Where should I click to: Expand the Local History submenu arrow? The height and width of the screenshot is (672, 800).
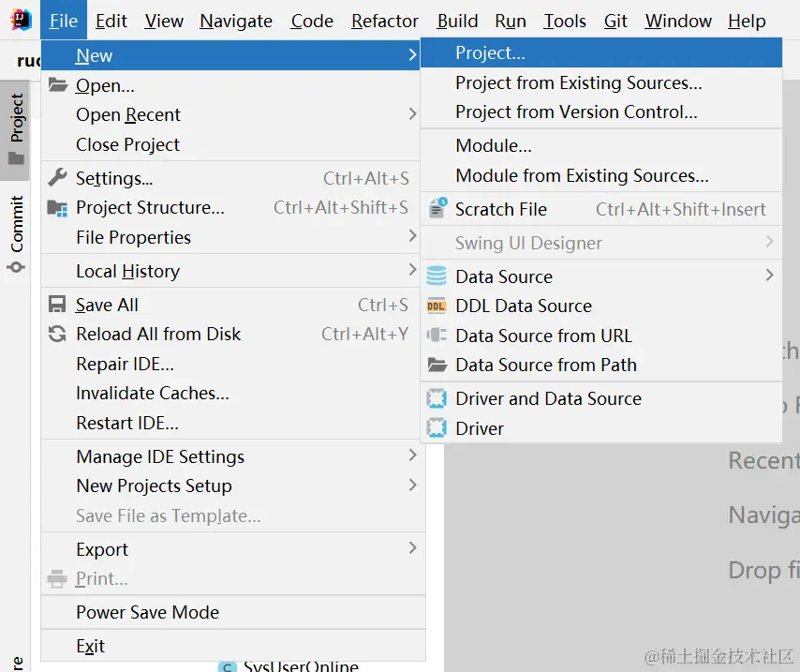click(412, 270)
